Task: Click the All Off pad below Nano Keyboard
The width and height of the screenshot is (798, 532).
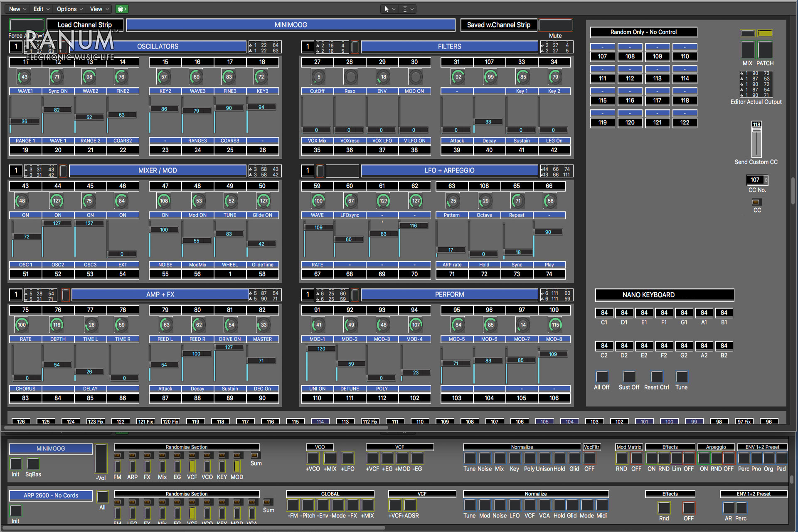Action: [x=602, y=377]
